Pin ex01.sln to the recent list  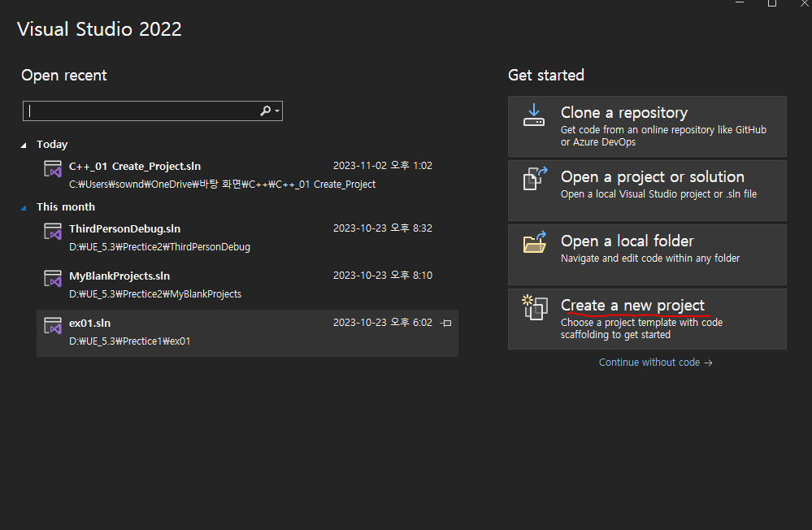(x=446, y=323)
